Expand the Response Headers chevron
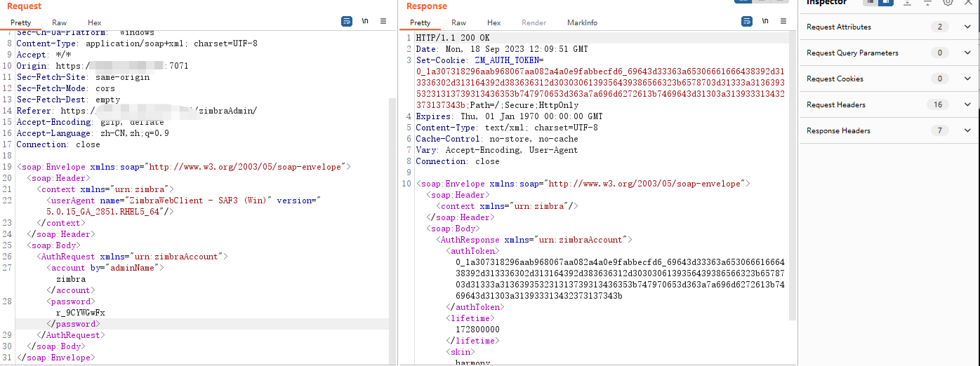The height and width of the screenshot is (366, 980). [x=967, y=130]
